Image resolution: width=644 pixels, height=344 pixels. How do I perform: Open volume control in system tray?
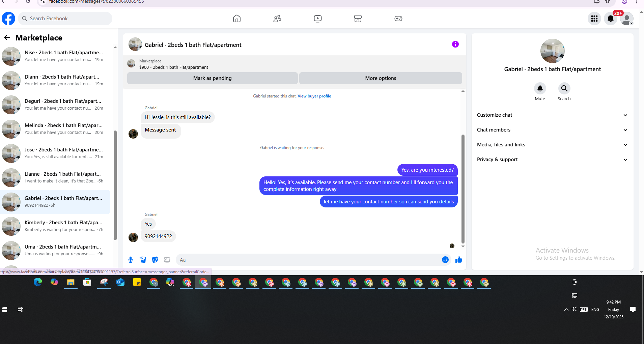[x=574, y=309]
